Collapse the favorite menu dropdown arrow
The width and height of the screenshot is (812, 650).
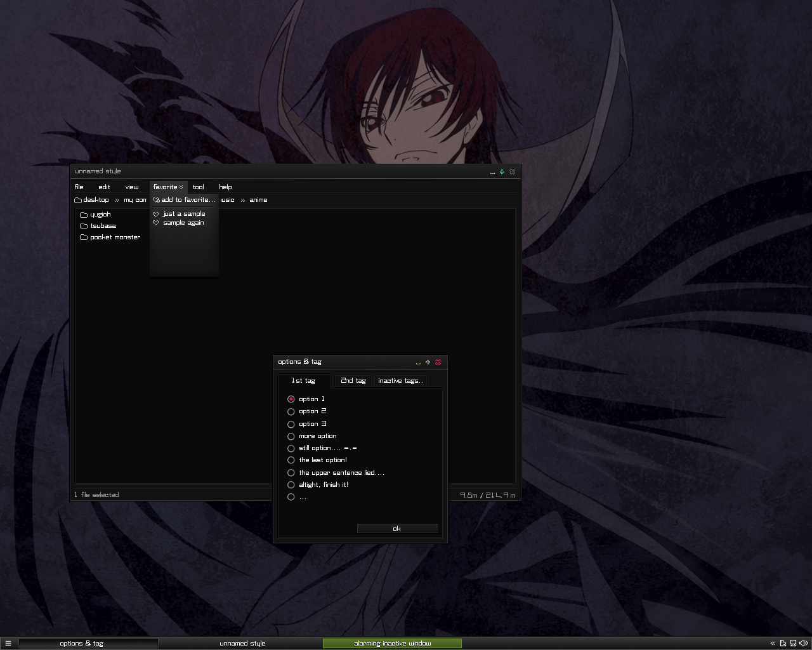click(x=181, y=187)
